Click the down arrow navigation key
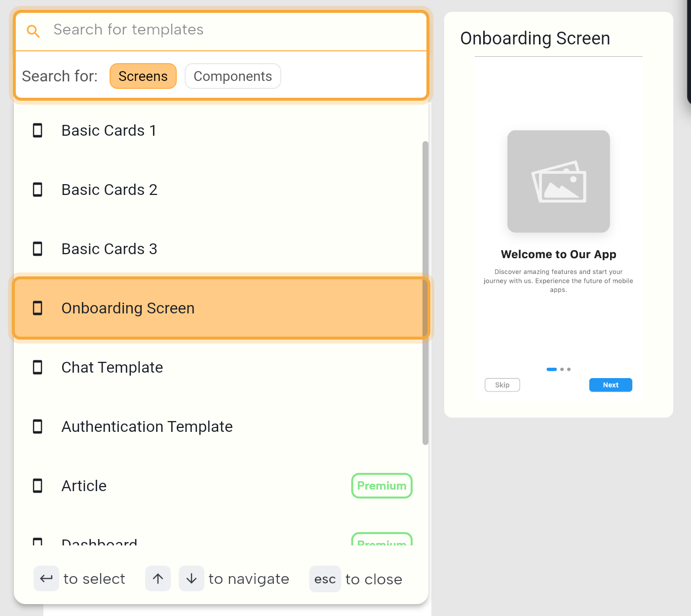The width and height of the screenshot is (691, 616). 192,578
